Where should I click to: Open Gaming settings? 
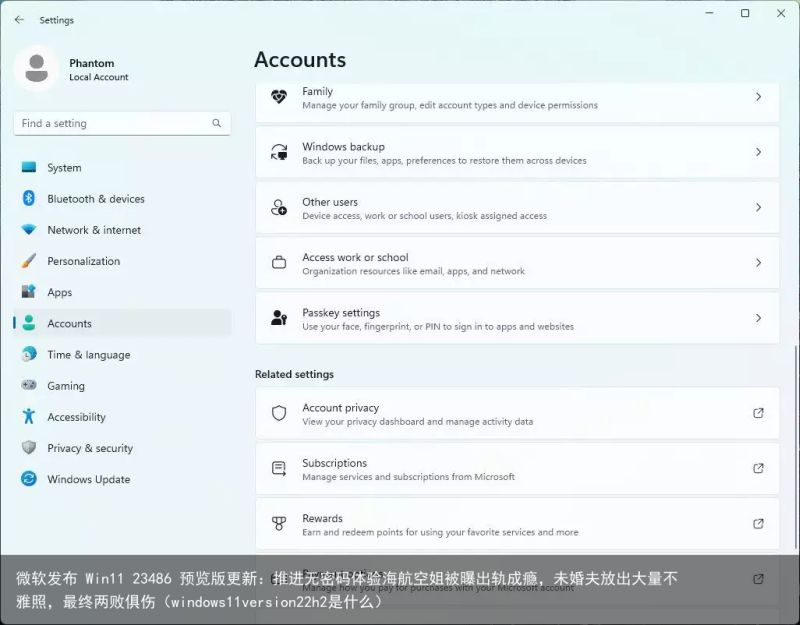[122, 385]
